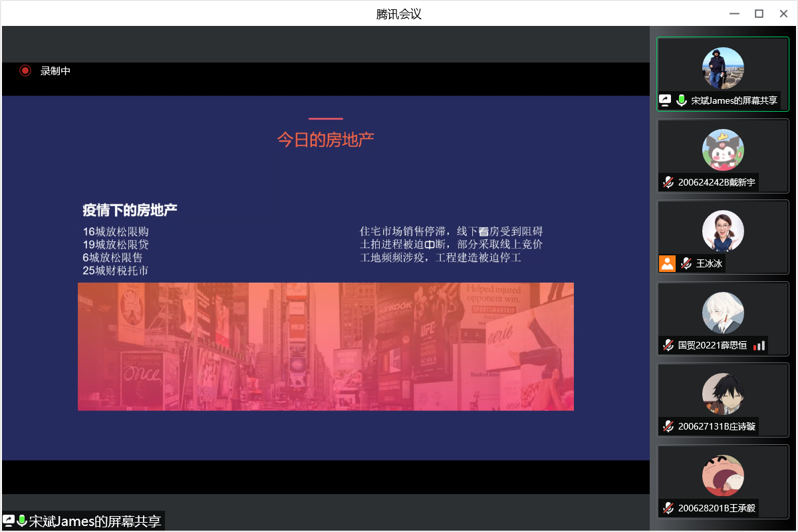
Task: Select 宋斌James's avatar thumbnail
Action: pyautogui.click(x=723, y=68)
